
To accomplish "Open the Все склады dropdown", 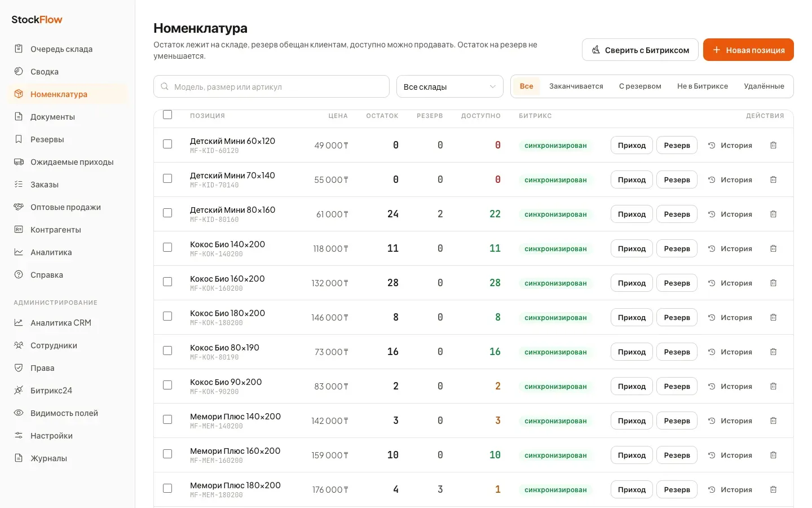I will (x=450, y=86).
